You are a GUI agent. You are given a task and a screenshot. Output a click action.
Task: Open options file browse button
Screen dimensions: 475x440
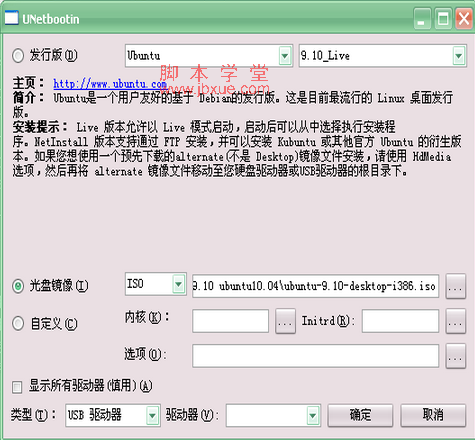pos(455,356)
